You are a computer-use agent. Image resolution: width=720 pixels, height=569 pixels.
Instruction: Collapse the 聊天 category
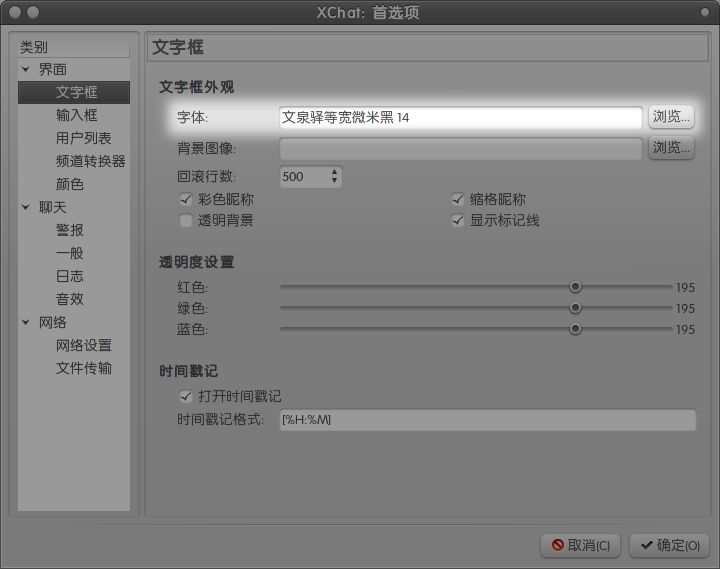[26, 208]
